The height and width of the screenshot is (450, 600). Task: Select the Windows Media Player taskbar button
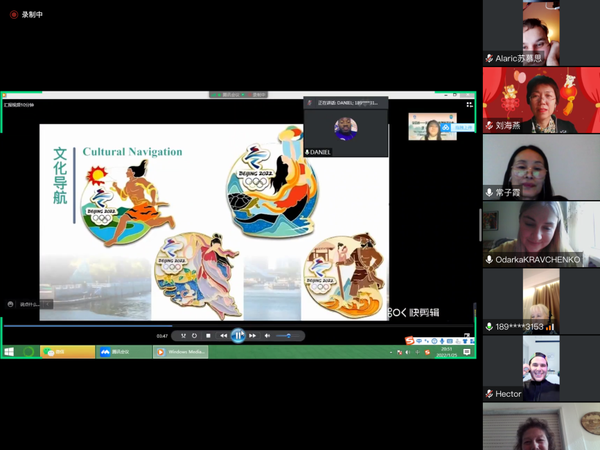(x=180, y=352)
